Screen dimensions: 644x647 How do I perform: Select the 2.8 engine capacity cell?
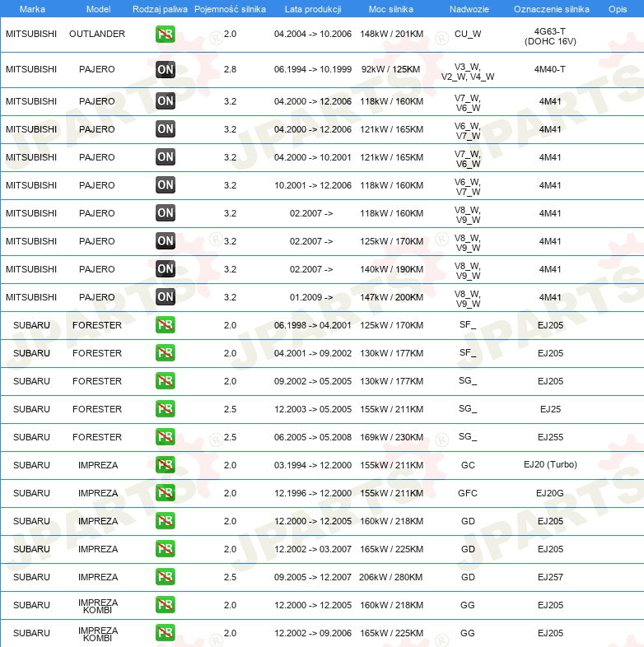(230, 69)
